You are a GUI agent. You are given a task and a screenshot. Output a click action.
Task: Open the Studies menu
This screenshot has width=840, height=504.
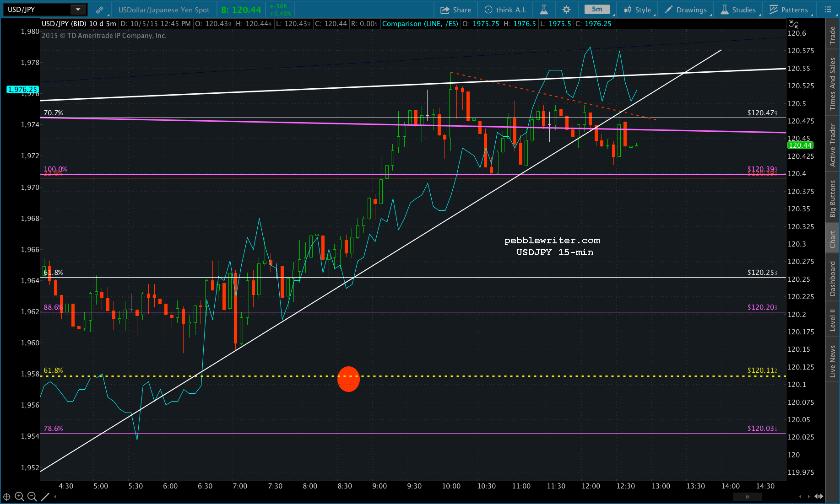[x=738, y=10]
